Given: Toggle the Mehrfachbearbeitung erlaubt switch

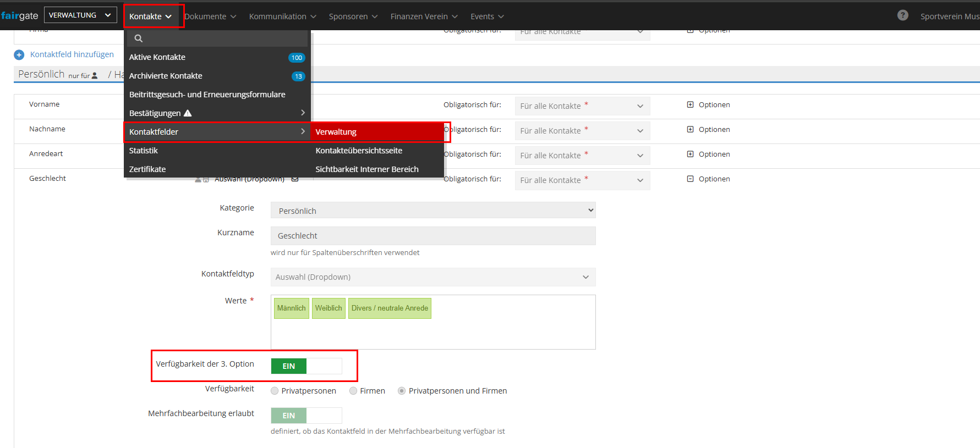Looking at the screenshot, I should 306,416.
